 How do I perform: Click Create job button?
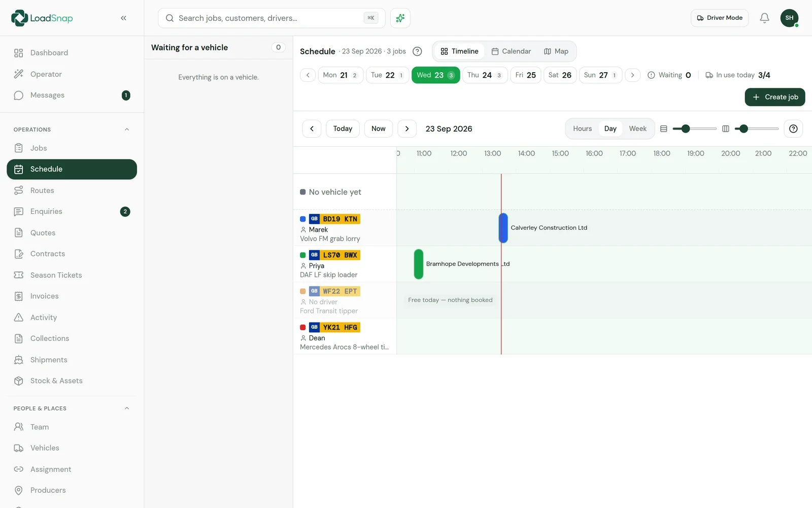point(775,97)
